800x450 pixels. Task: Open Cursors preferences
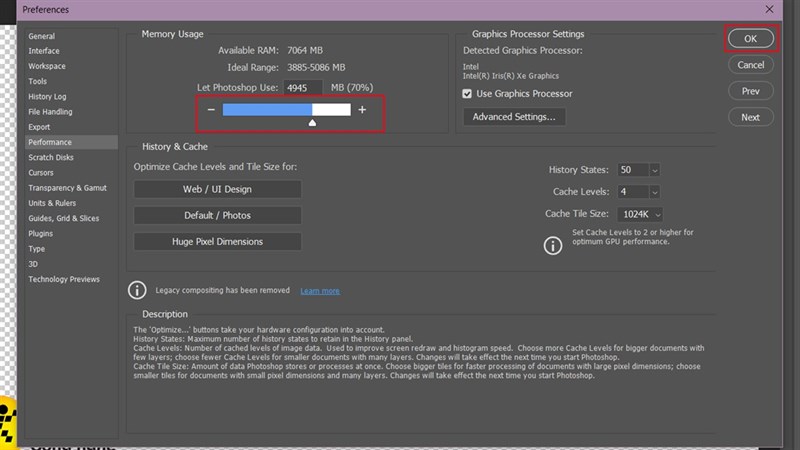coord(71,173)
